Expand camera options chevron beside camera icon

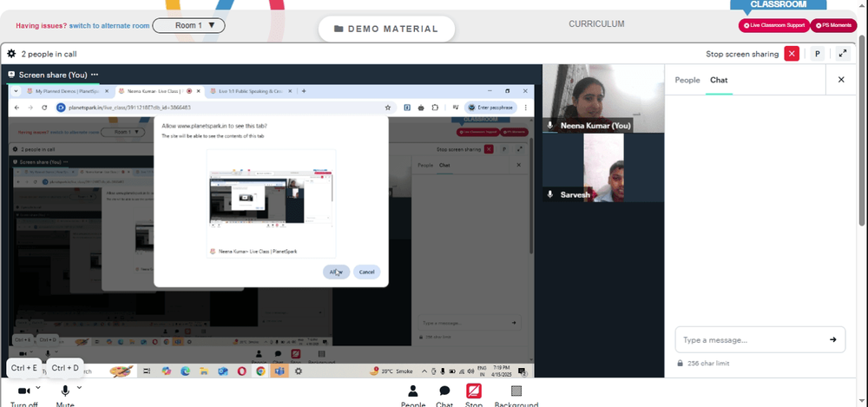click(x=38, y=388)
